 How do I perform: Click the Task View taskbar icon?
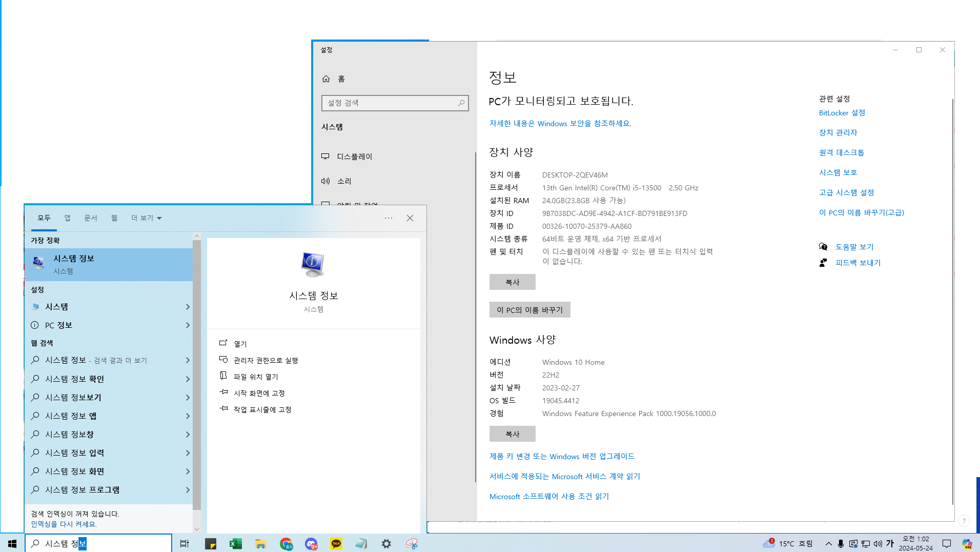(x=185, y=543)
